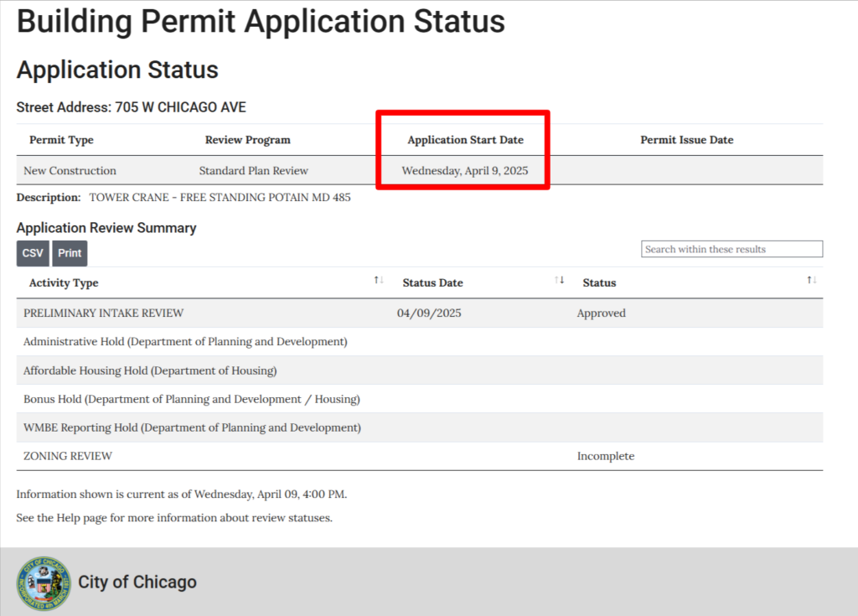
Task: Click the City of Chicago seal logo
Action: [x=42, y=582]
